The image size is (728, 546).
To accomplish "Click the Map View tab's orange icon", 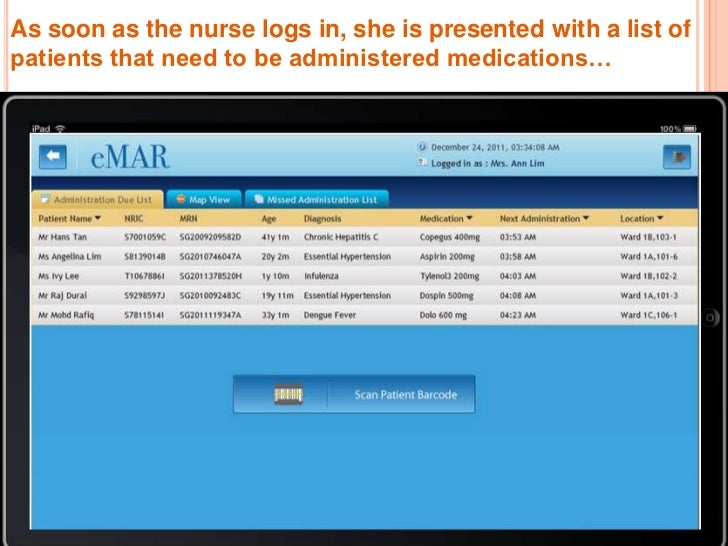I will point(181,199).
